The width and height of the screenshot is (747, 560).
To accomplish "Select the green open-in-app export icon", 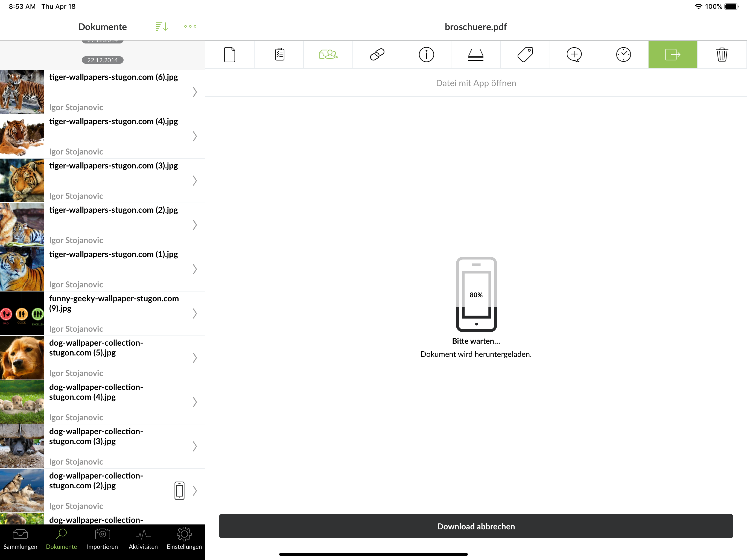I will pyautogui.click(x=673, y=55).
